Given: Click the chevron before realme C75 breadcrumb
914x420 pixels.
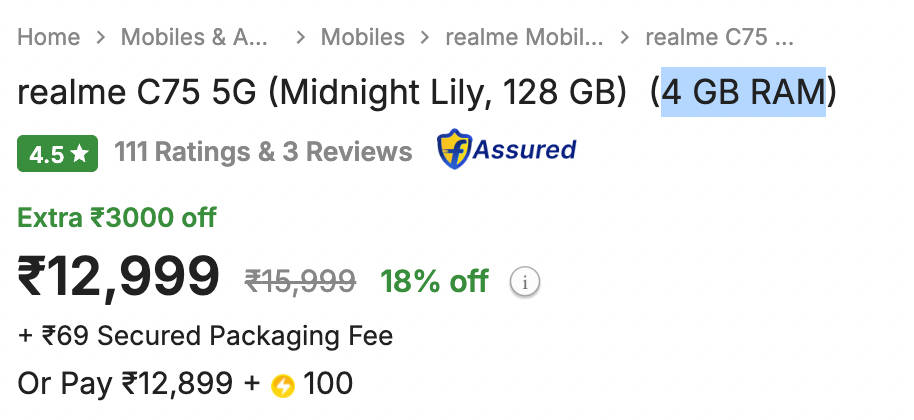Looking at the screenshot, I should pyautogui.click(x=625, y=38).
